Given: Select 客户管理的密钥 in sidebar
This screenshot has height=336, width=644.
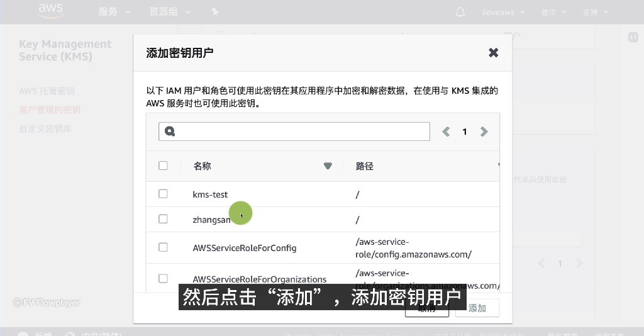Looking at the screenshot, I should point(50,110).
